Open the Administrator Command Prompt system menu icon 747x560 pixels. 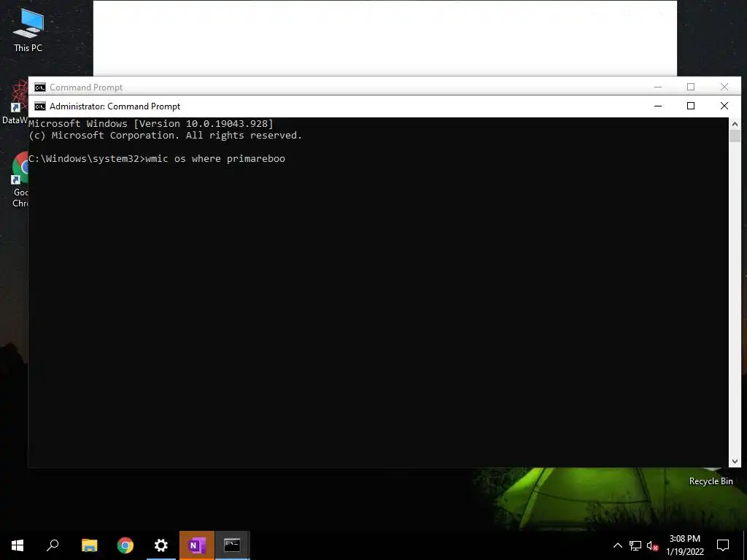(40, 106)
